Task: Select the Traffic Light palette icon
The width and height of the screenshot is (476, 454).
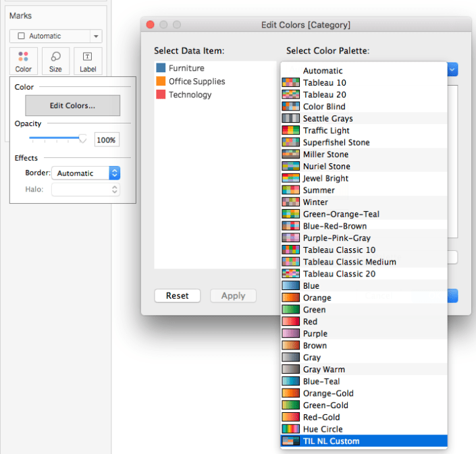Action: point(290,130)
